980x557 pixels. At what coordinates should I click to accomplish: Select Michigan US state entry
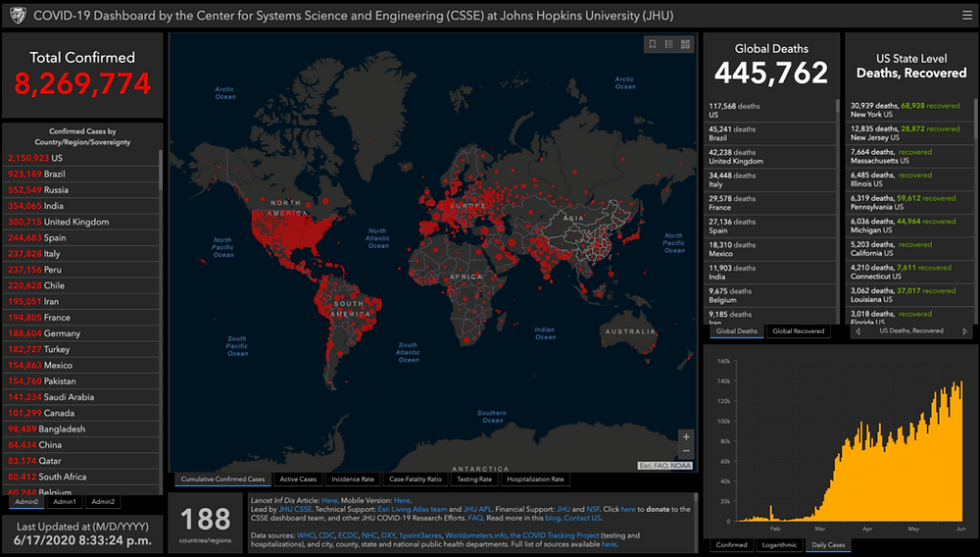(x=910, y=226)
